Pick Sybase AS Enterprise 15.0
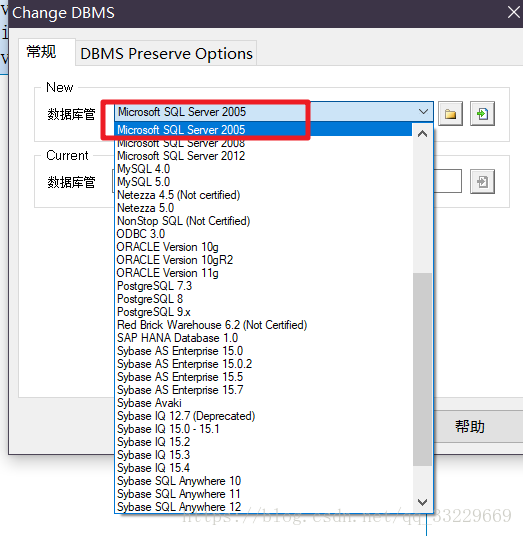523x536 pixels. pyautogui.click(x=263, y=351)
